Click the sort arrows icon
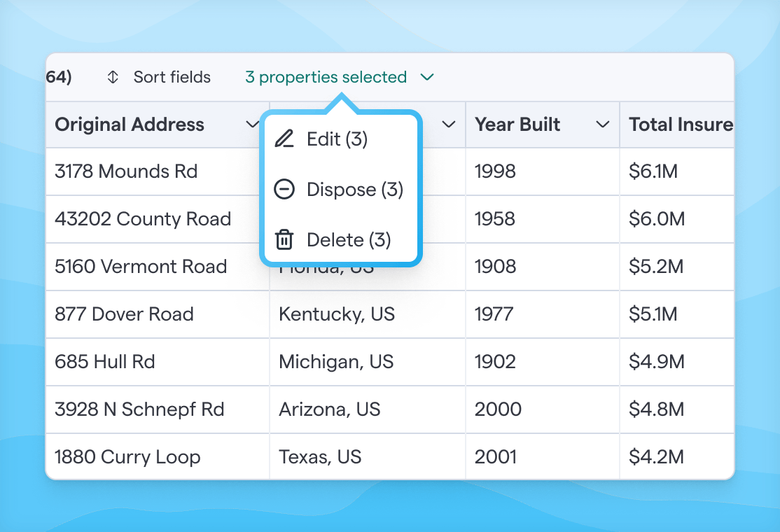 [x=113, y=77]
